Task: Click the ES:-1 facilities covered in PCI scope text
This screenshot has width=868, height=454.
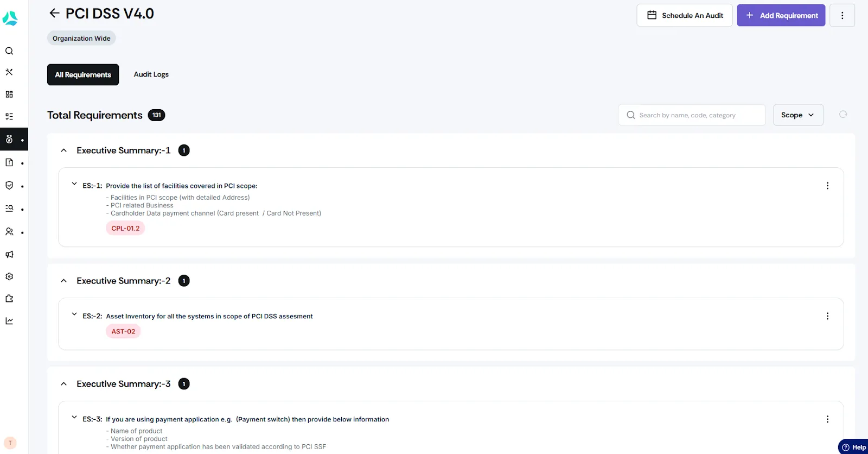Action: pyautogui.click(x=182, y=186)
